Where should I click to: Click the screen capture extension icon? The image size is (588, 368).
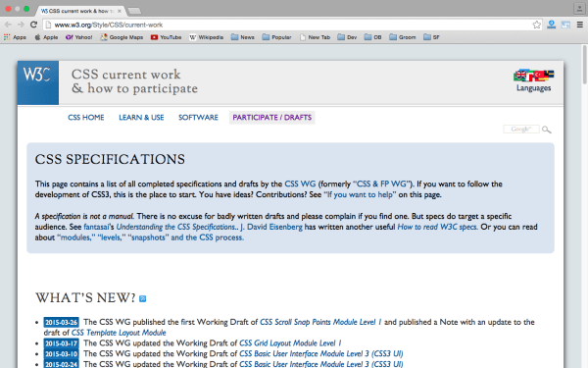coord(565,25)
